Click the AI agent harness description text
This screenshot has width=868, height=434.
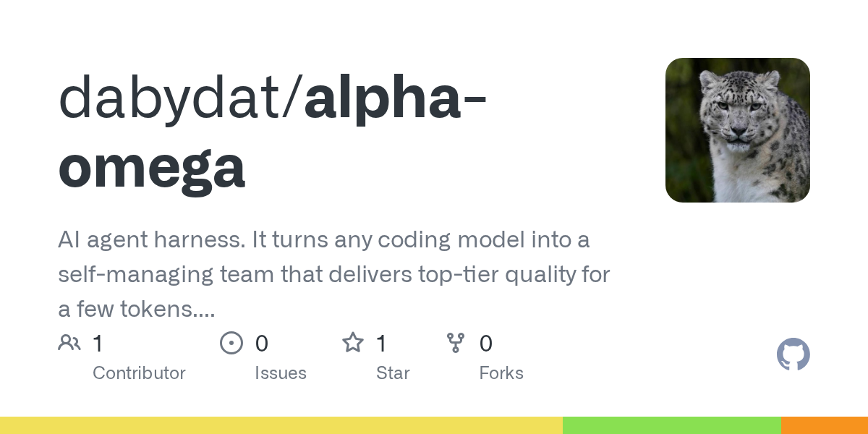334,275
